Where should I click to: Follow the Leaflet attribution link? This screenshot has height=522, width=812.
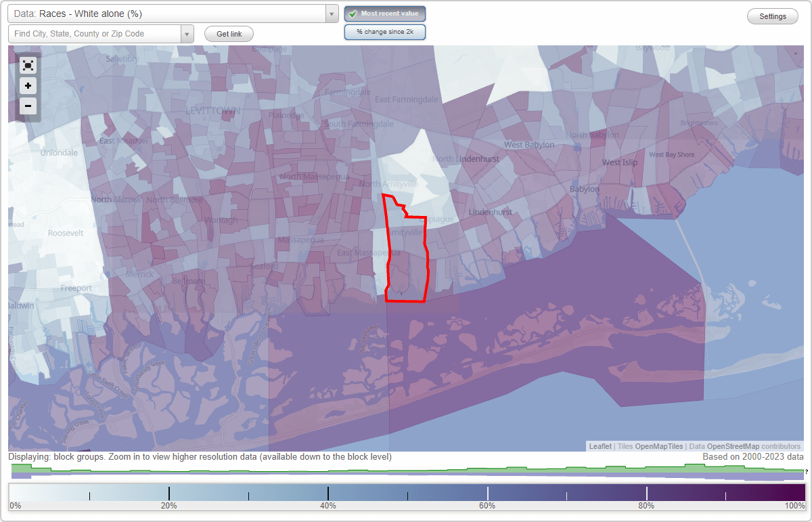click(x=600, y=446)
